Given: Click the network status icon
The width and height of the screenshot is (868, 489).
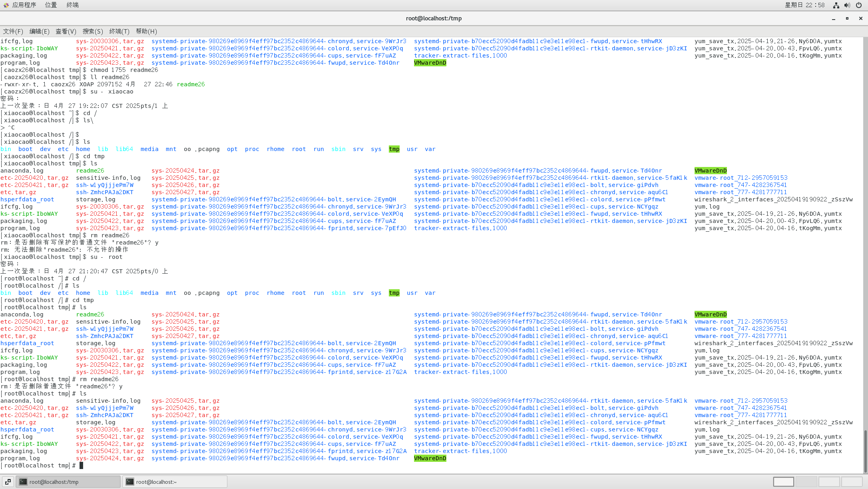Looking at the screenshot, I should [x=836, y=5].
